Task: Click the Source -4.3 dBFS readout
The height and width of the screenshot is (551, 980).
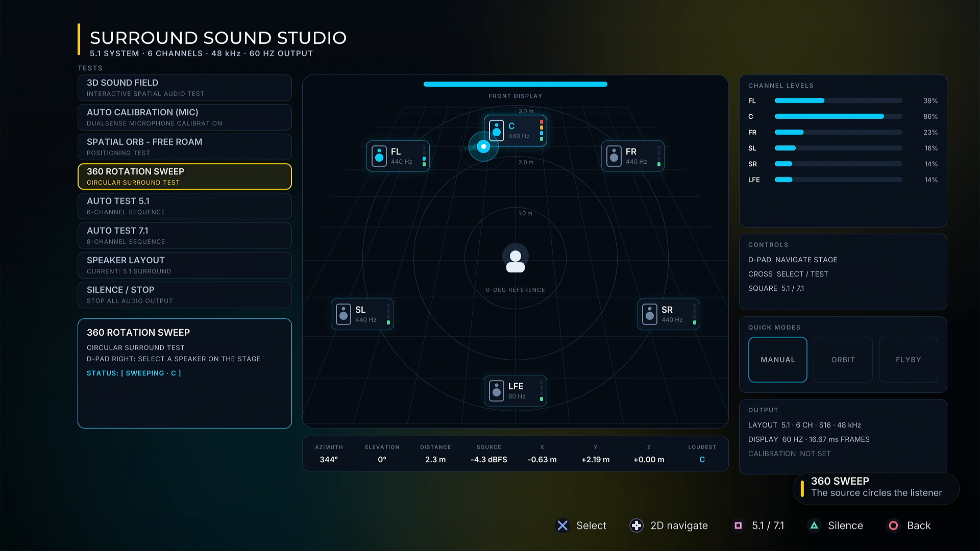Action: click(x=489, y=454)
